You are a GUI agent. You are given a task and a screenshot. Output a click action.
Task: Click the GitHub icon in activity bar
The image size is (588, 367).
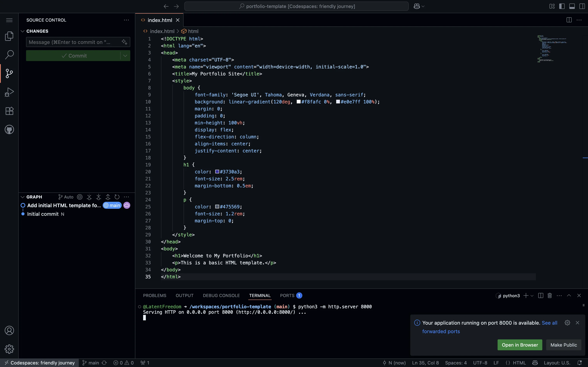pyautogui.click(x=9, y=129)
